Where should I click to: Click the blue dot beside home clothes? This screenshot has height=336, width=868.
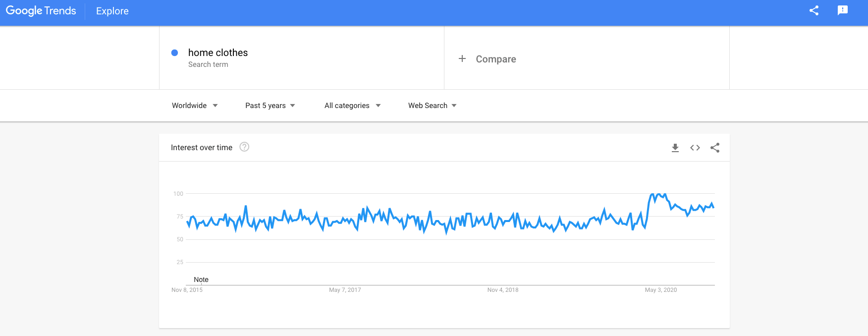point(174,53)
